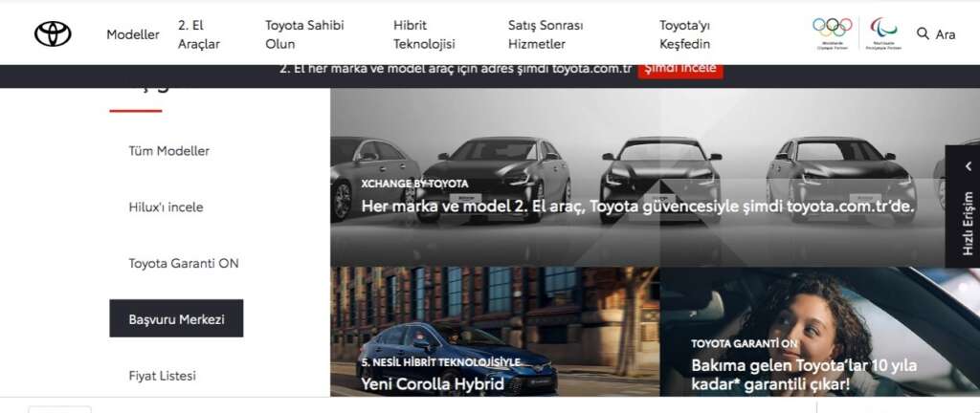The height and width of the screenshot is (413, 980).
Task: Expand Hızlı Erişim panel with chevron arrow
Action: point(969,166)
